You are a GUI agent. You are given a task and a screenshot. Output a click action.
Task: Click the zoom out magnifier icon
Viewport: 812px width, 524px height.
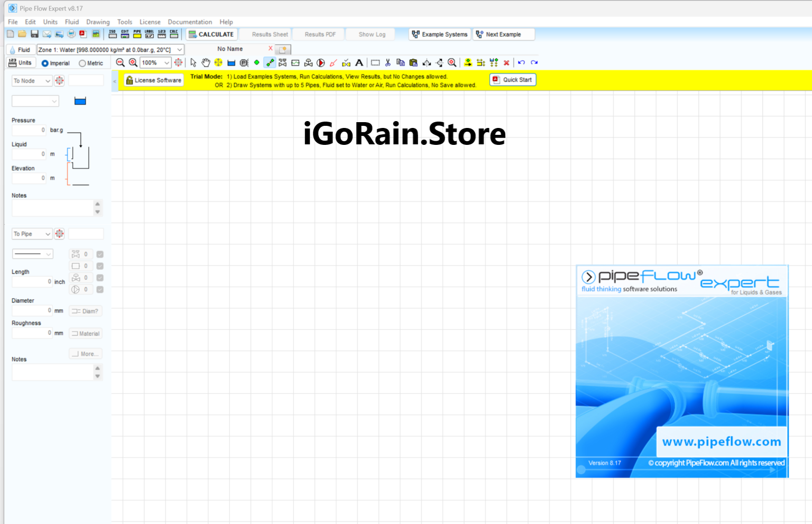click(x=121, y=62)
